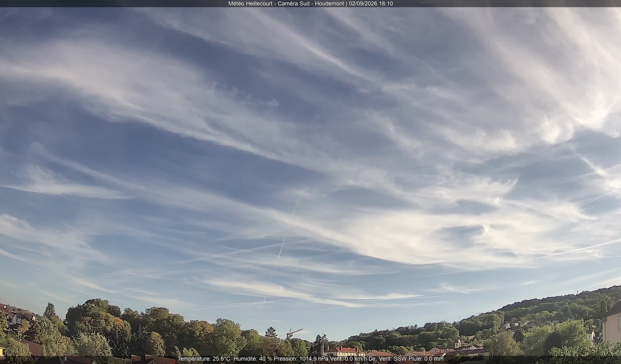Click the Météo Heillecourt title text

250,4
